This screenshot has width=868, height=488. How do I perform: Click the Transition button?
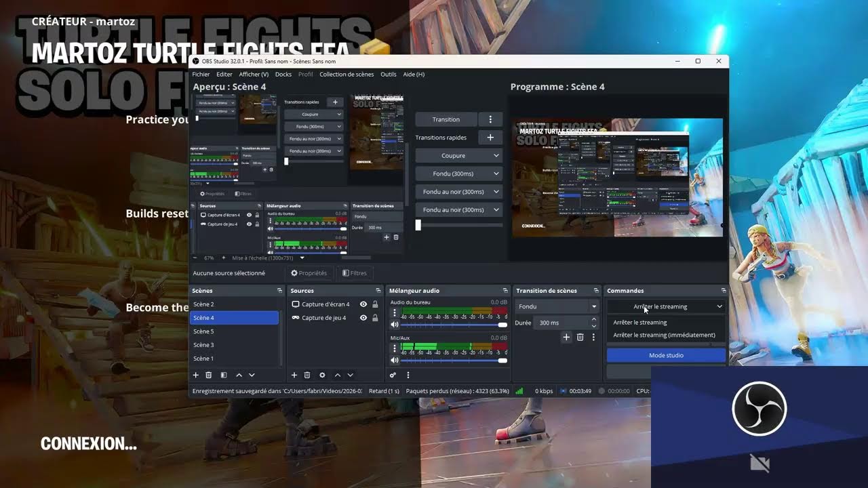point(446,119)
